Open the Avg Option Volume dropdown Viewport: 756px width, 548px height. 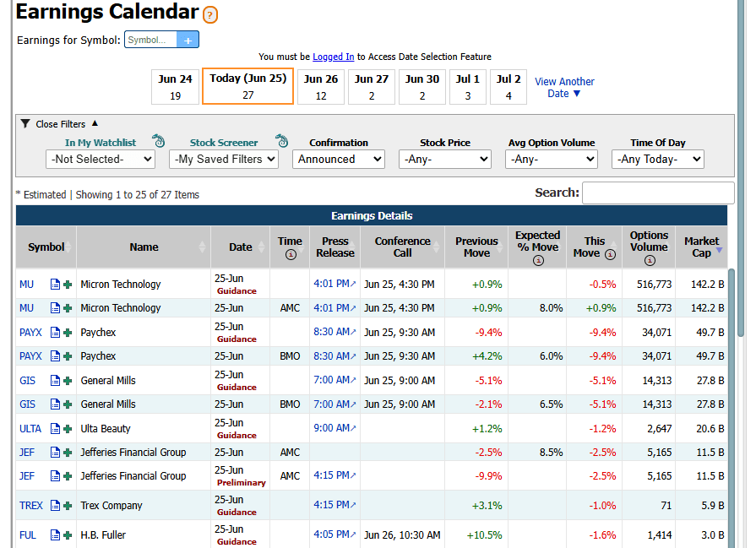tap(552, 159)
